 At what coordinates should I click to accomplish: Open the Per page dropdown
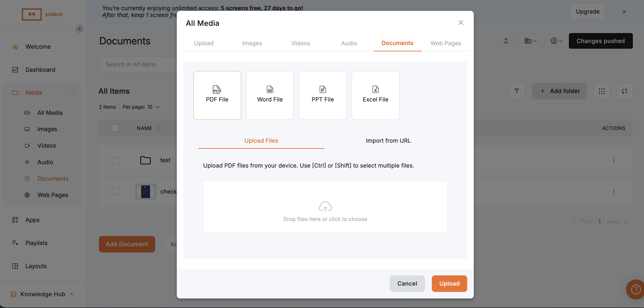pyautogui.click(x=141, y=107)
